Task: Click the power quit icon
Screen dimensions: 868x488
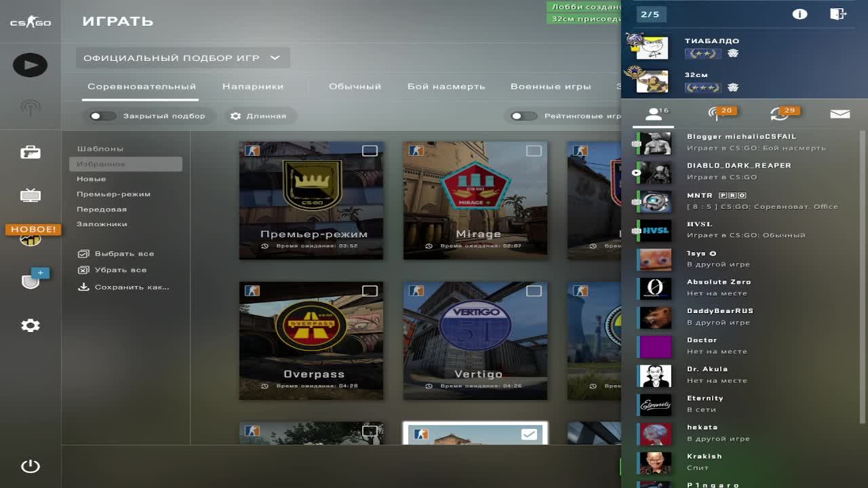Action: pyautogui.click(x=30, y=466)
